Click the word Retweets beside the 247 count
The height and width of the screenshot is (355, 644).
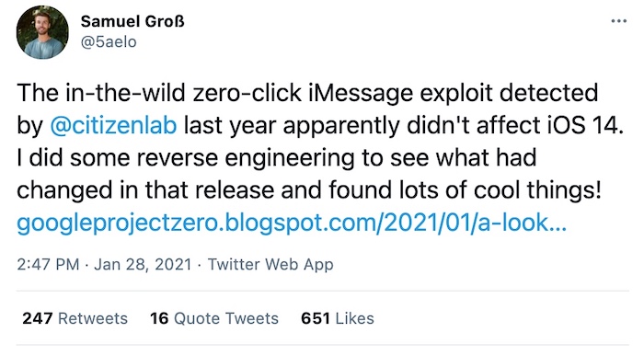93,318
